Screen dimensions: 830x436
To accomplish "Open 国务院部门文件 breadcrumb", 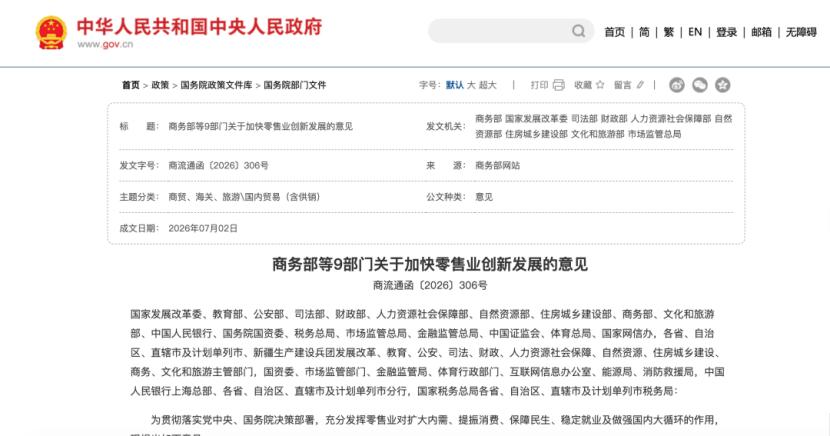I will 295,85.
